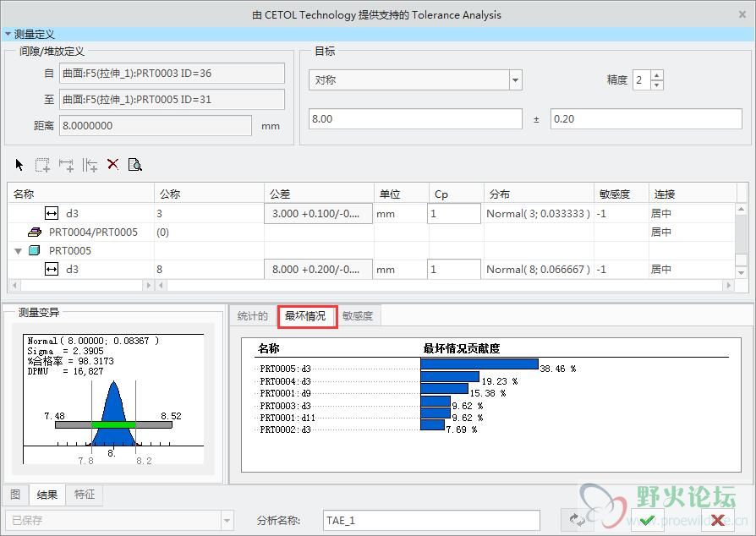Click the 公差 column header
The height and width of the screenshot is (536, 756).
[319, 194]
